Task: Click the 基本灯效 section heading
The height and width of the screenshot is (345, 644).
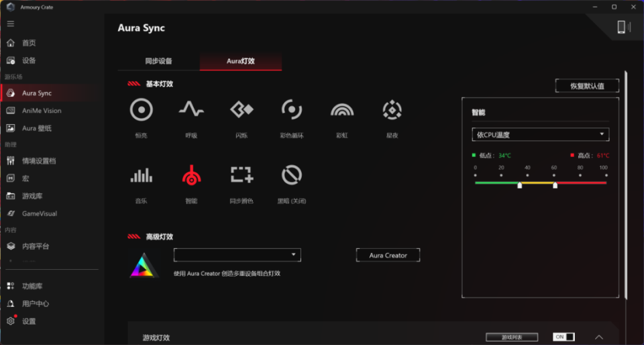Action: (160, 84)
